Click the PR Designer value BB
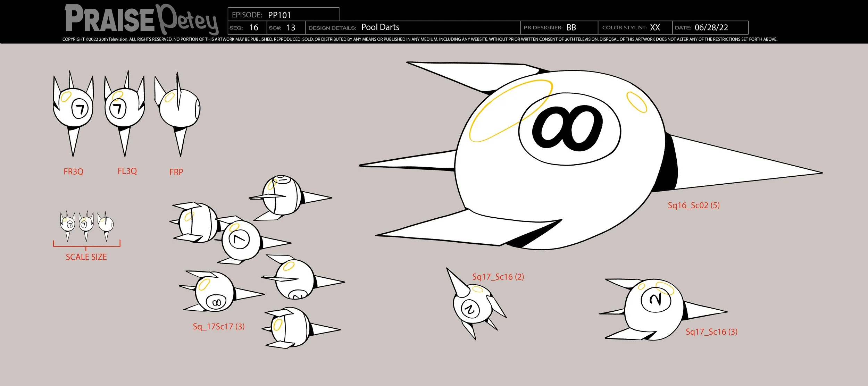Viewport: 868px width, 386px height. 571,27
